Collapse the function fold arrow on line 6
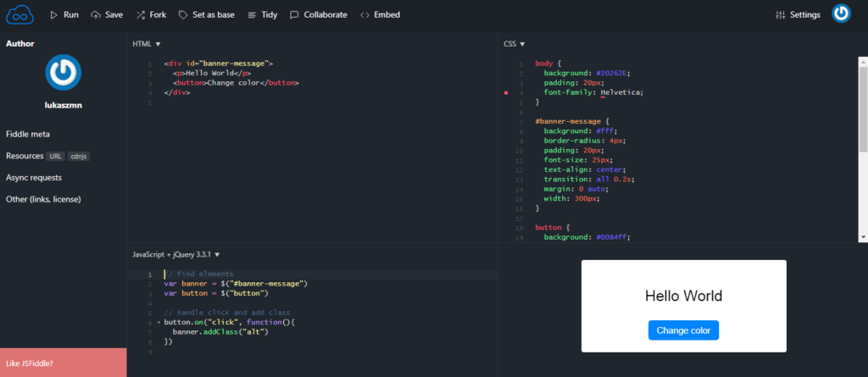The width and height of the screenshot is (868, 377). click(x=159, y=323)
